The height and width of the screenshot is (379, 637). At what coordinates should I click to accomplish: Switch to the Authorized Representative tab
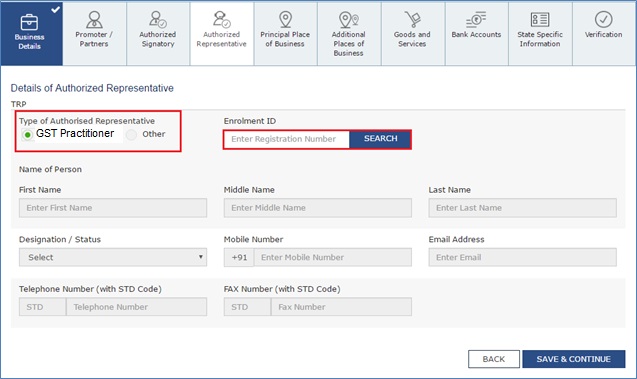click(x=221, y=34)
